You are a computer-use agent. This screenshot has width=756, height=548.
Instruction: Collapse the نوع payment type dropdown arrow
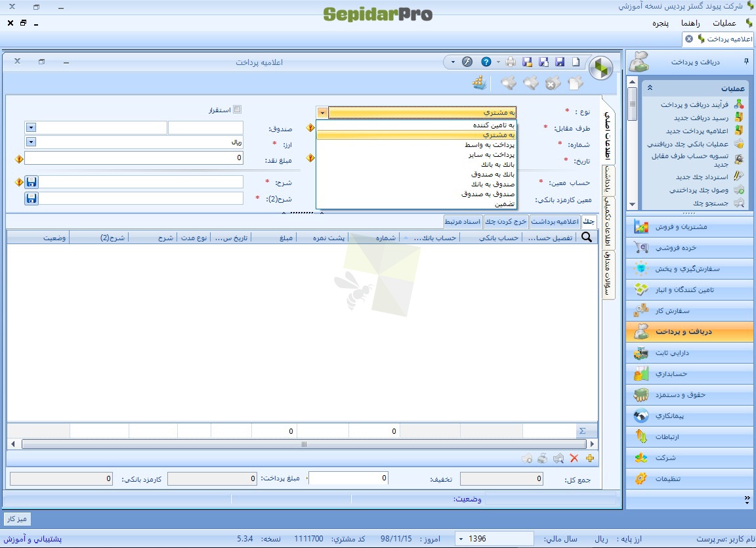[x=322, y=113]
